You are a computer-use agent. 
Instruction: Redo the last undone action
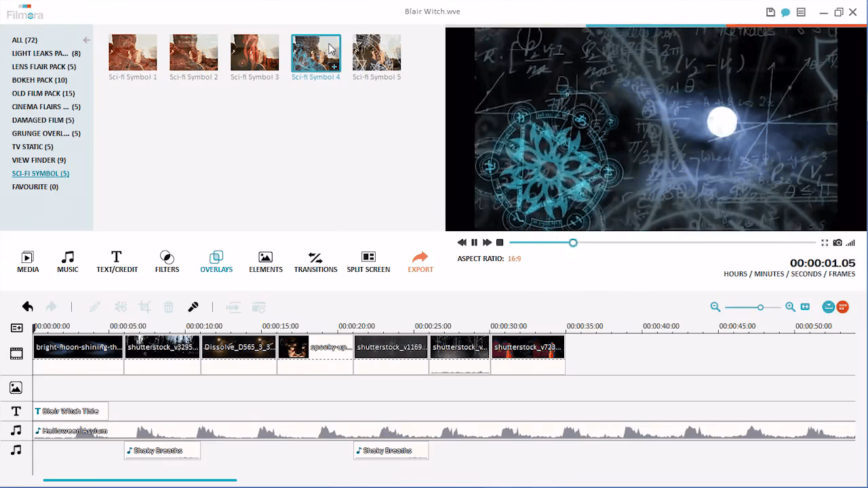(51, 307)
